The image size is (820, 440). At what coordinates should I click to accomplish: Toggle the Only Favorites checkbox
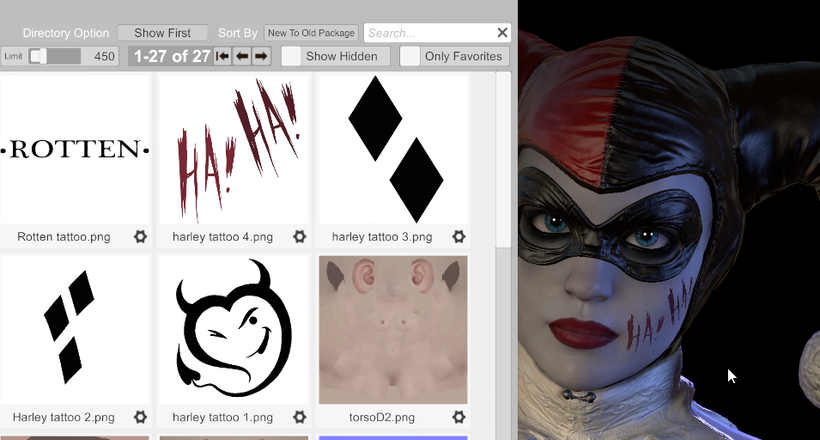coord(410,56)
